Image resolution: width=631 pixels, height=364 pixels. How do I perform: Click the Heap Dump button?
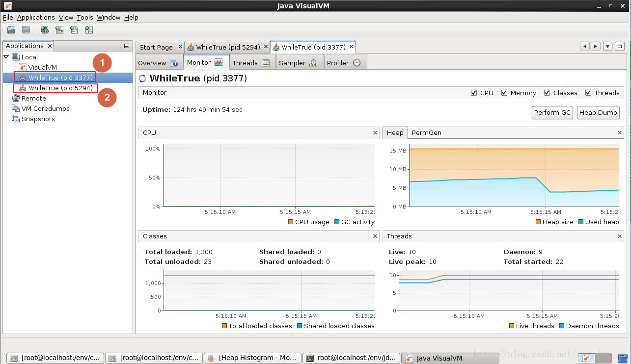coord(598,112)
